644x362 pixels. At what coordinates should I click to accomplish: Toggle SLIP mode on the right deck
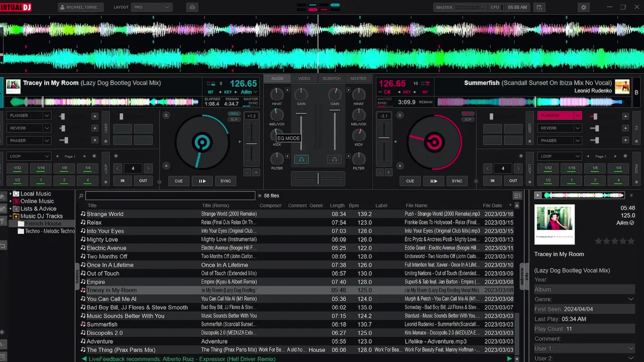pos(468,119)
